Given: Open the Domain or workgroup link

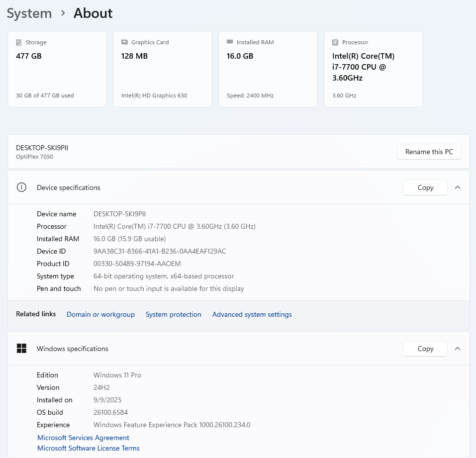Looking at the screenshot, I should [x=100, y=314].
